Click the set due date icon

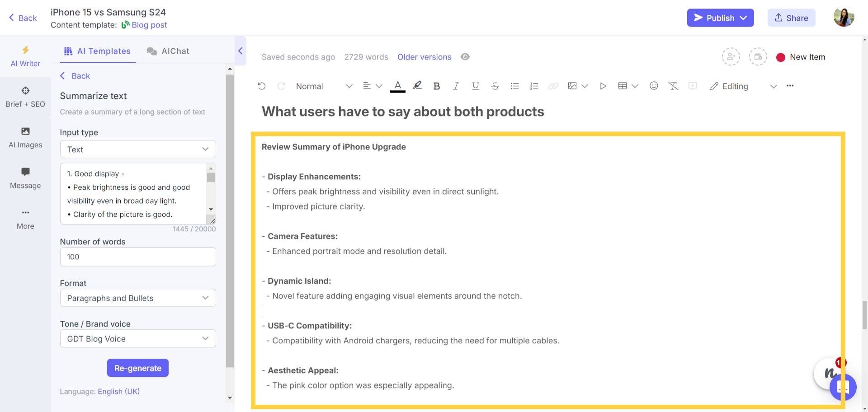click(758, 57)
